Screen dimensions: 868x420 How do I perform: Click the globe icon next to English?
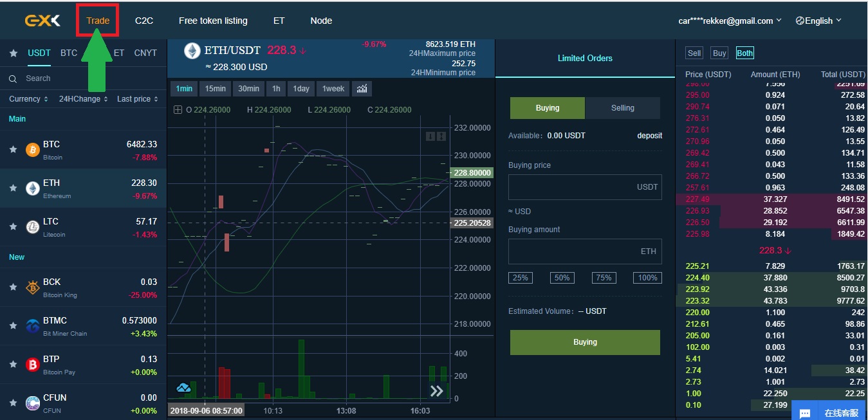point(800,21)
